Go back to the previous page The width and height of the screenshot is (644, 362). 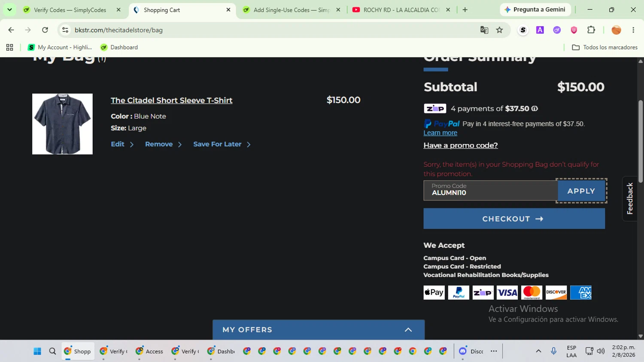pyautogui.click(x=11, y=30)
